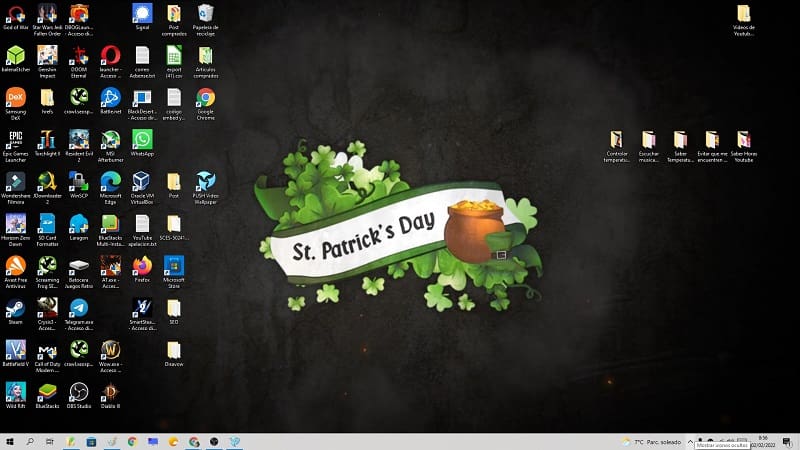Select the Laragon shortcut

pos(79,228)
